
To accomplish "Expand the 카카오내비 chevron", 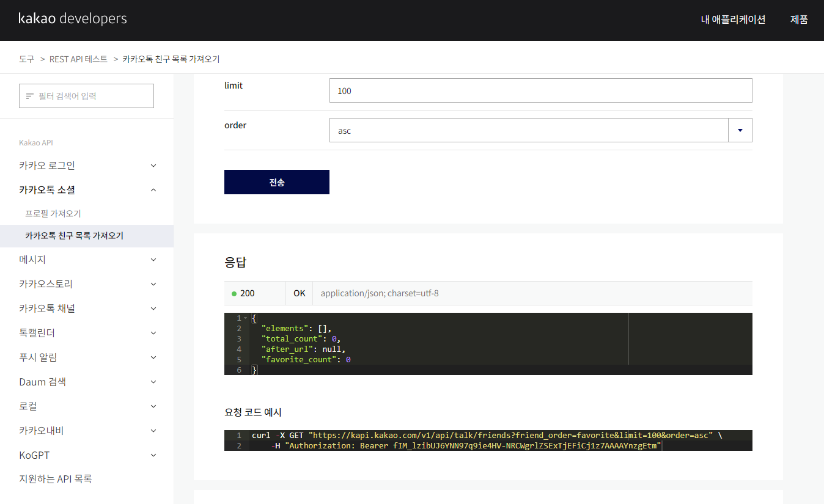I will click(x=153, y=431).
